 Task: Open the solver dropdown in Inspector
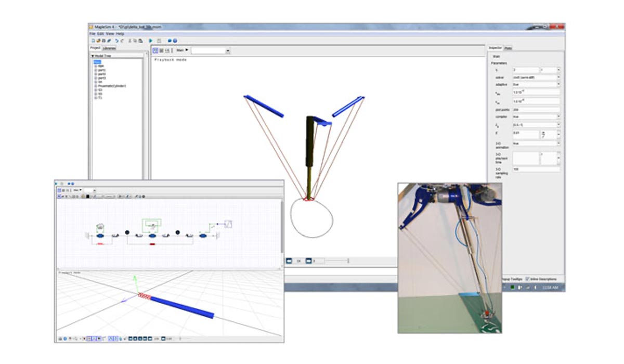558,77
